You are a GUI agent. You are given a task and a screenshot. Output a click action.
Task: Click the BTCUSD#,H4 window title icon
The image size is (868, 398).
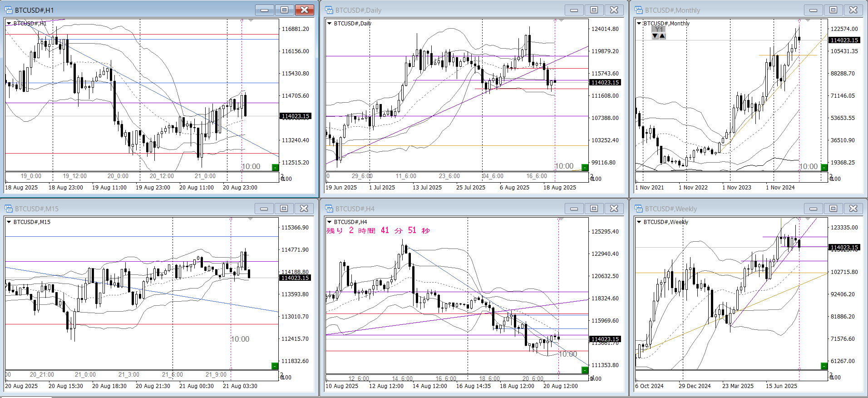coord(329,209)
